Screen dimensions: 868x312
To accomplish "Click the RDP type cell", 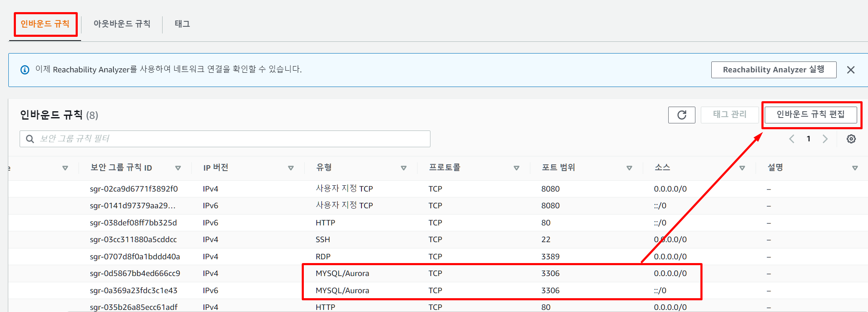I will coord(323,257).
